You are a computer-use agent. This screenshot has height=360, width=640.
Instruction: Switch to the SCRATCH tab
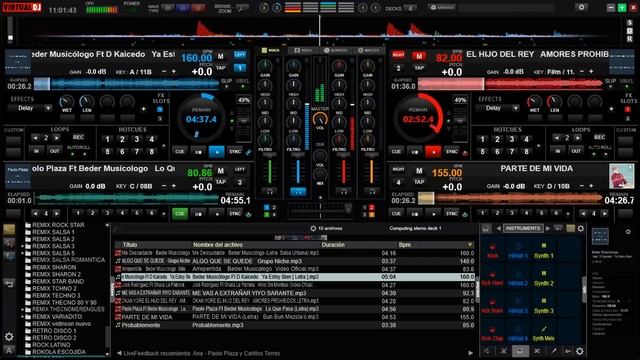(336, 50)
